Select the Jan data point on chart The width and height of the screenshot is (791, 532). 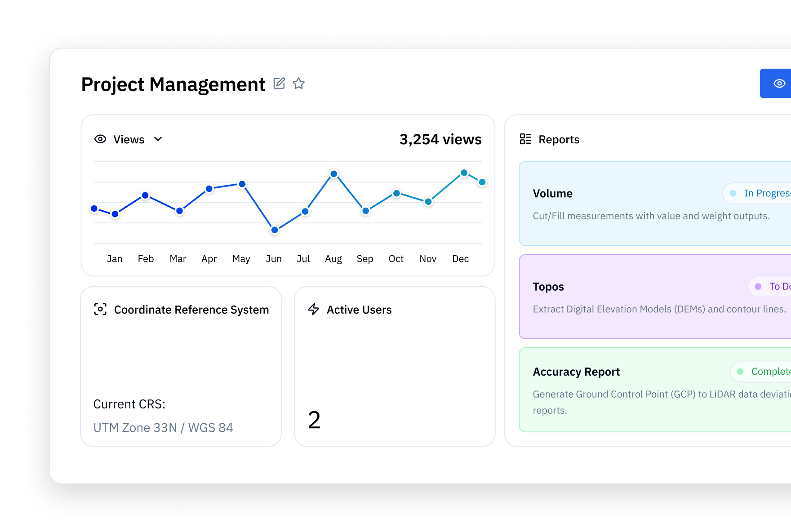pyautogui.click(x=115, y=214)
